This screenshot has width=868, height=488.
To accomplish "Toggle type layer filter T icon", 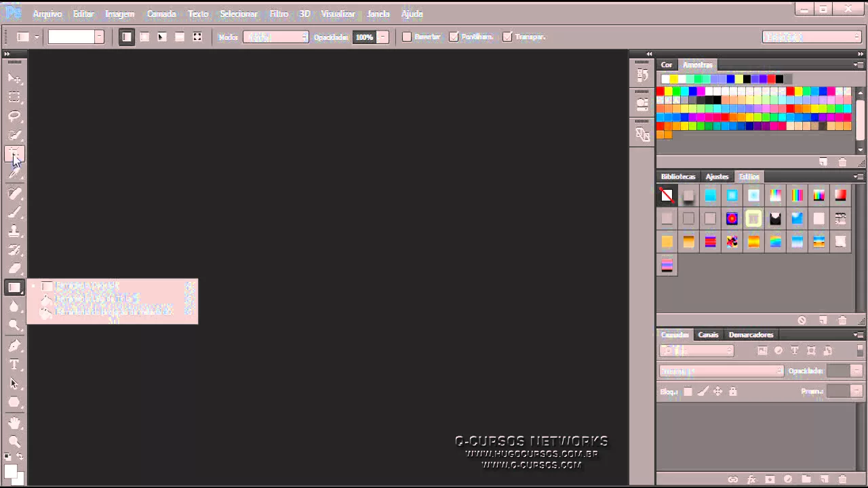I will pos(795,350).
